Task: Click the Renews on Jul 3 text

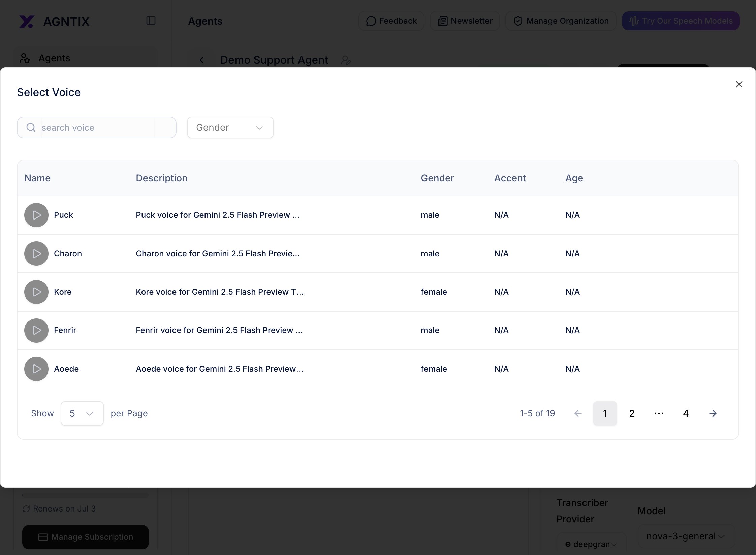Action: [x=64, y=508]
